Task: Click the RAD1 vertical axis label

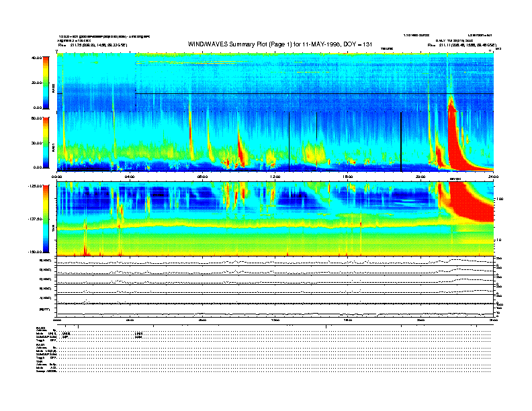Action: point(53,147)
